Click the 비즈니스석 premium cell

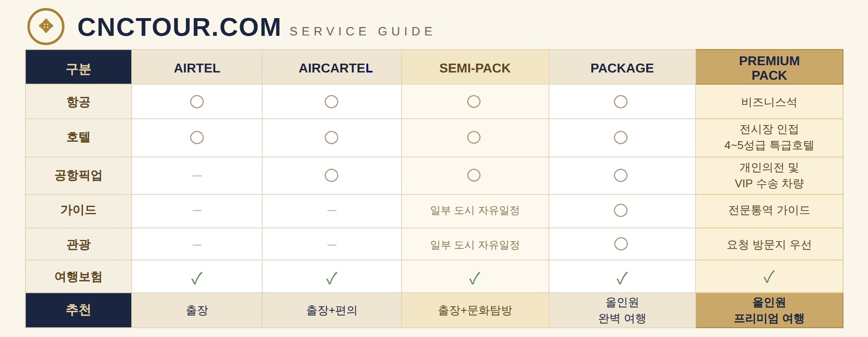(769, 102)
